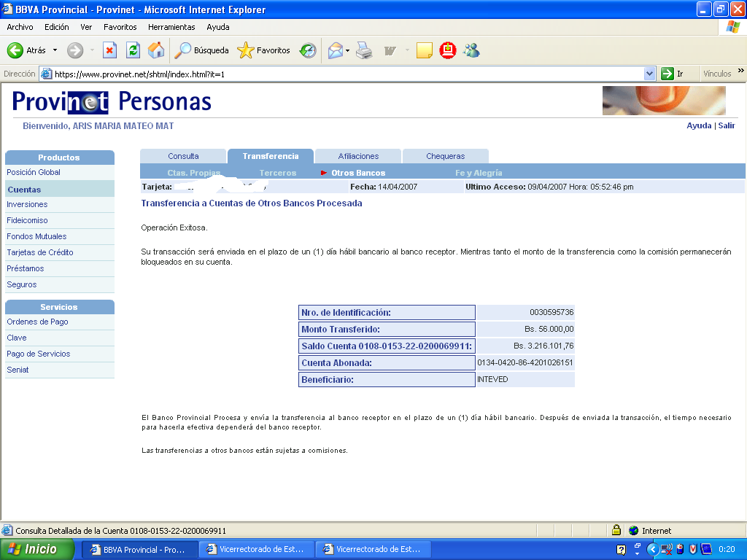This screenshot has height=560, width=747.
Task: Open the Ver menu
Action: (86, 27)
